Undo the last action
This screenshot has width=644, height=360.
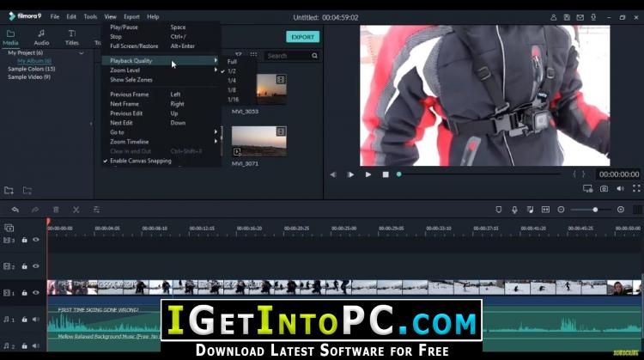point(15,210)
